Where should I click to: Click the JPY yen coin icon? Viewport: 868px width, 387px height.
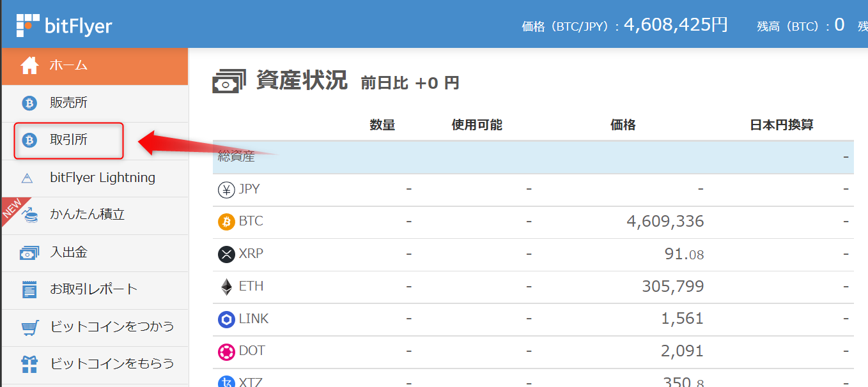pyautogui.click(x=226, y=190)
